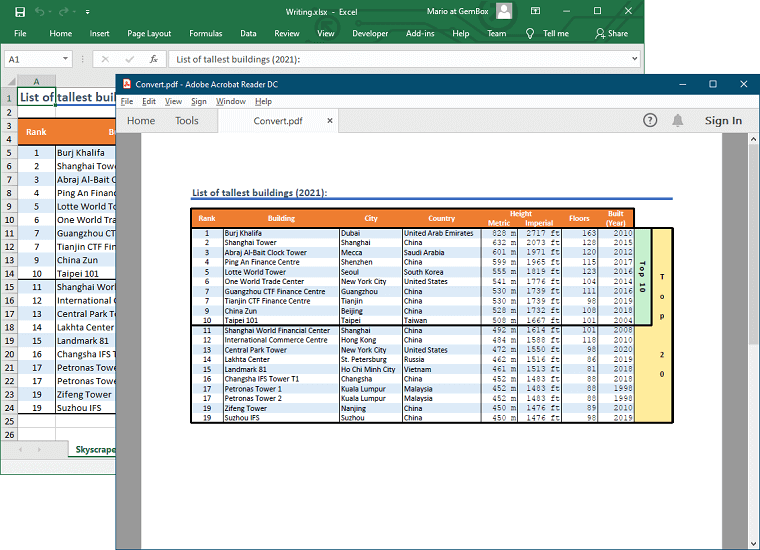Click the Tell me lightbulb search
This screenshot has width=760, height=550.
click(x=548, y=33)
